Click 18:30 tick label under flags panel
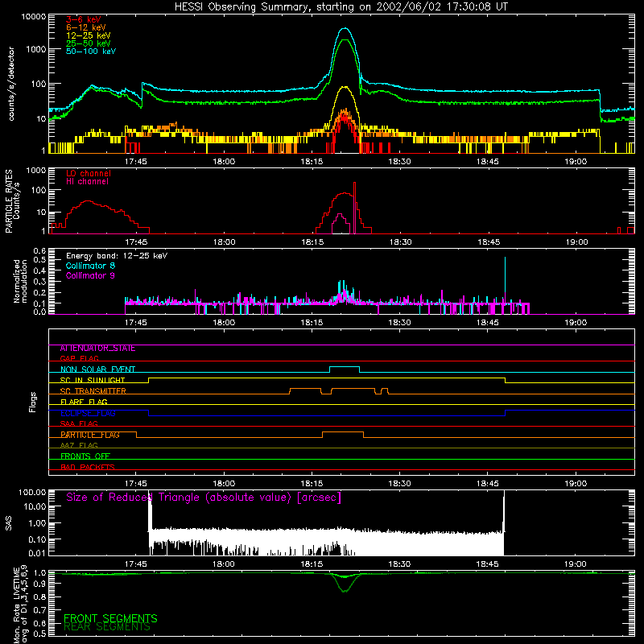The image size is (644, 644). coord(399,484)
